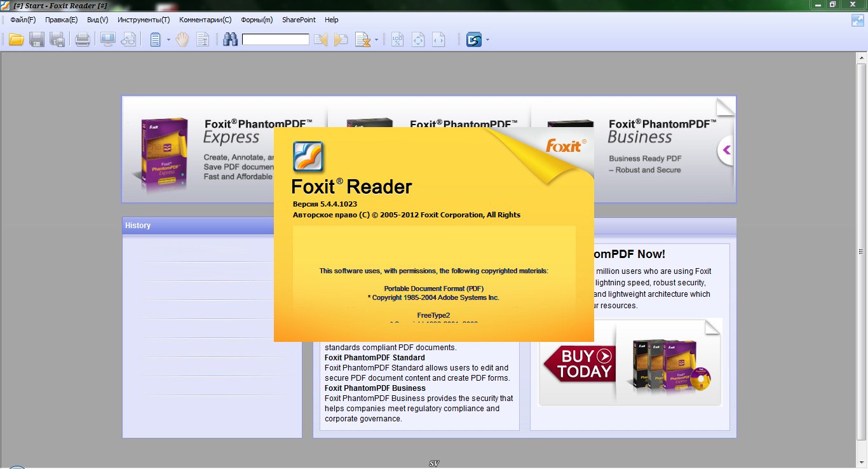The height and width of the screenshot is (469, 868).
Task: Open dropdown arrow beside search options icon
Action: pos(376,40)
